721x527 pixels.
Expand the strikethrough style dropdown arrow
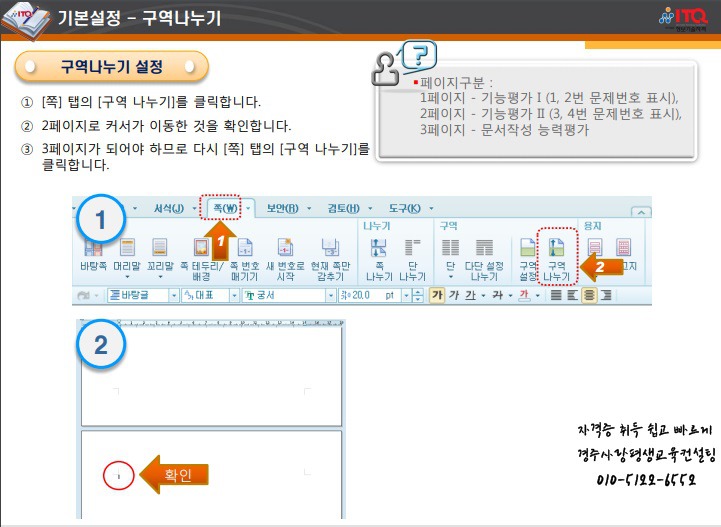click(x=510, y=295)
